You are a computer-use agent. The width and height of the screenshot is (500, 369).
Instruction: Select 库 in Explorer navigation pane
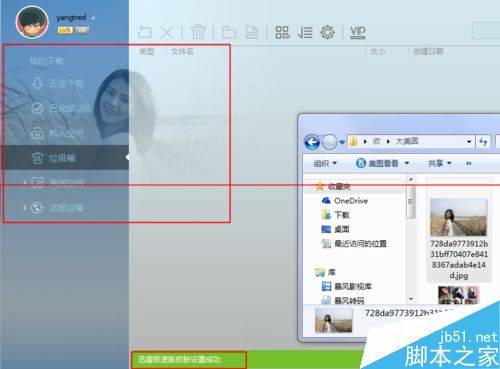[331, 272]
